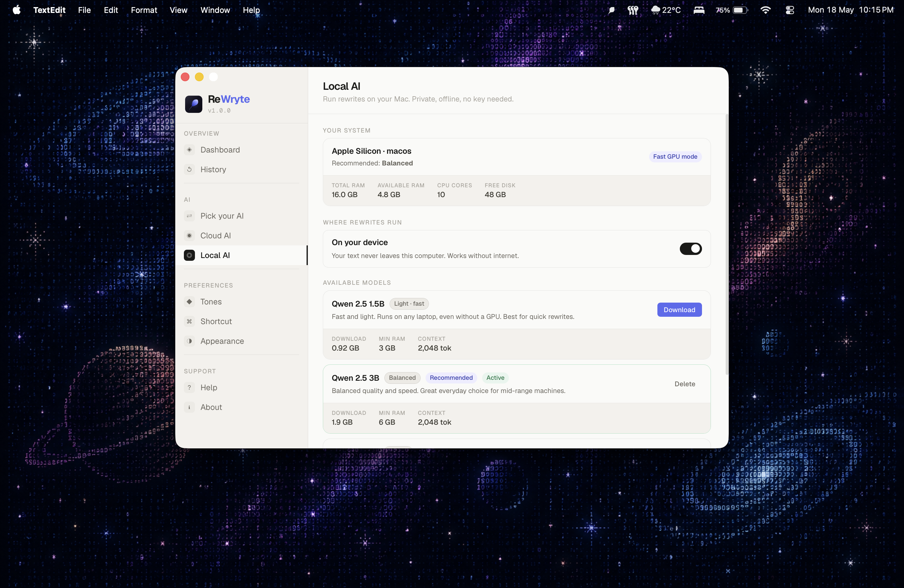904x588 pixels.
Task: Click the weather 22°C menu bar item
Action: (666, 10)
